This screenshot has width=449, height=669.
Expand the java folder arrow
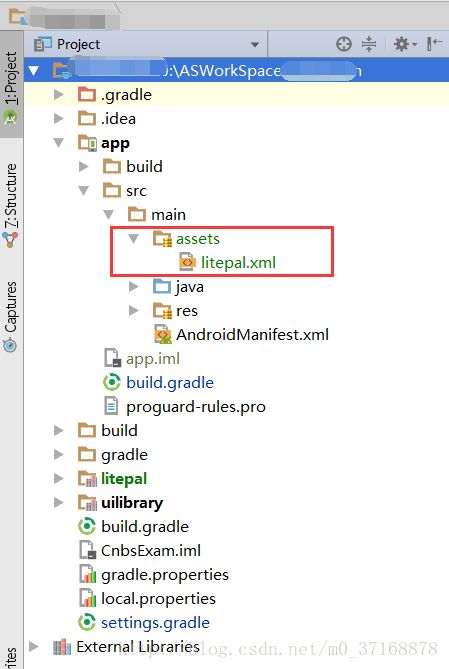(134, 286)
